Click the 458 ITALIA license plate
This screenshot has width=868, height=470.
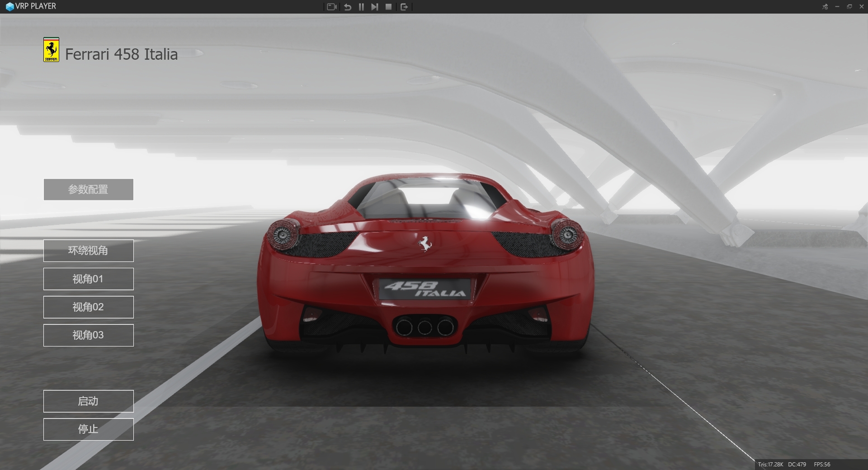tap(425, 289)
